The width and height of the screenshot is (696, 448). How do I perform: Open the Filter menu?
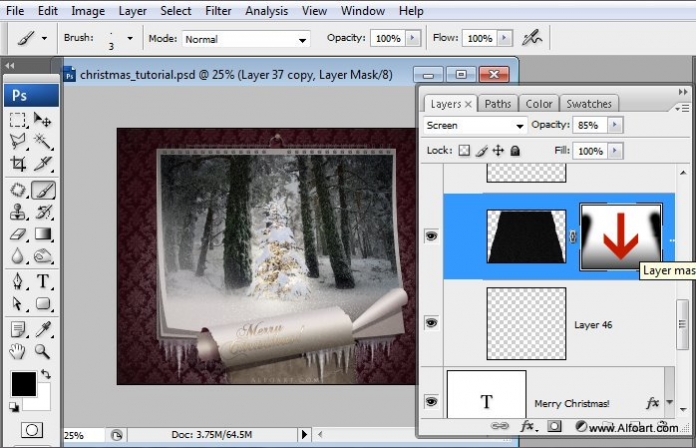coord(218,11)
